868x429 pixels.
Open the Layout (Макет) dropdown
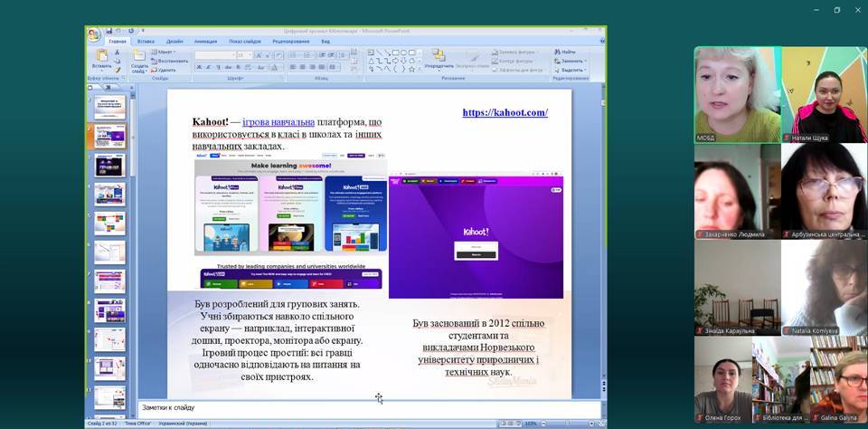(166, 52)
